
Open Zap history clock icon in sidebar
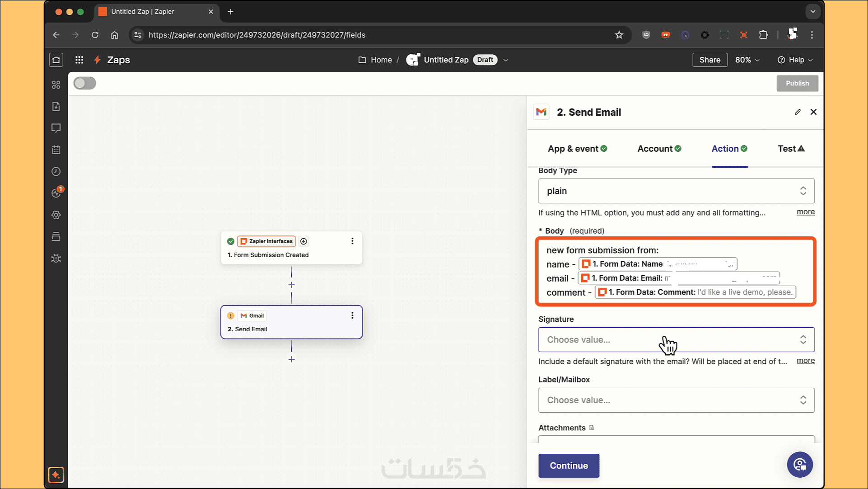(56, 171)
